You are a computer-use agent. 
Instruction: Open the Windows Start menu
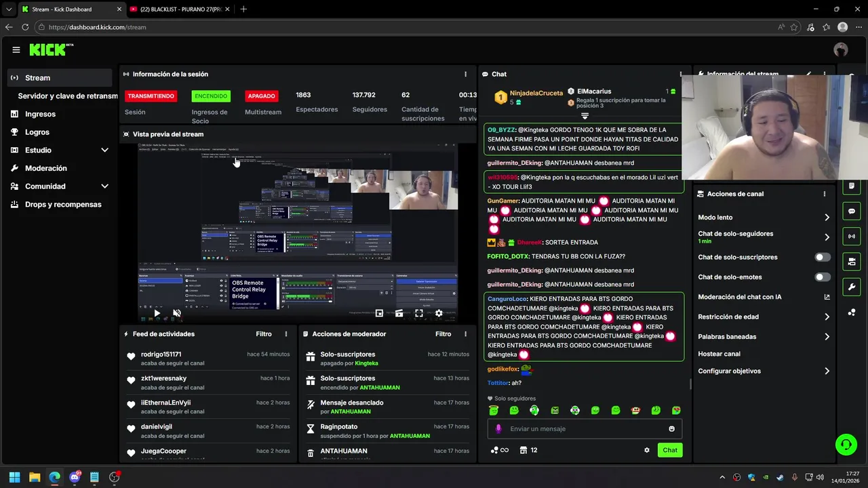click(14, 477)
